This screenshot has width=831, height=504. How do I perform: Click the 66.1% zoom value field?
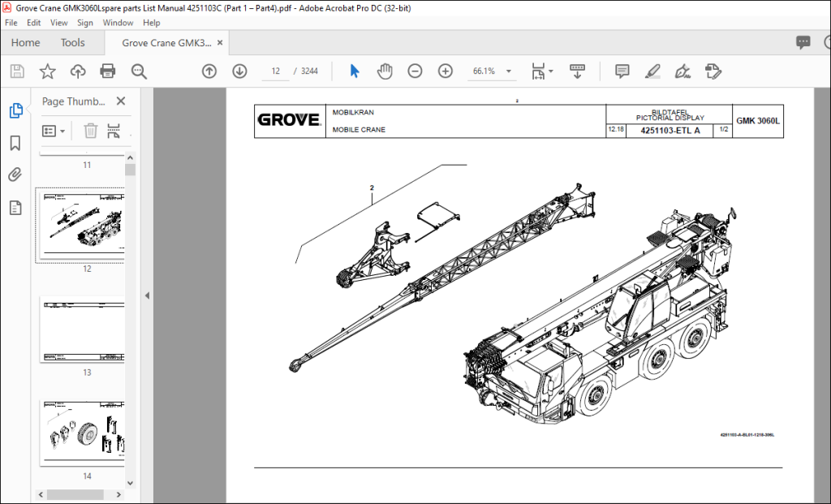(484, 71)
